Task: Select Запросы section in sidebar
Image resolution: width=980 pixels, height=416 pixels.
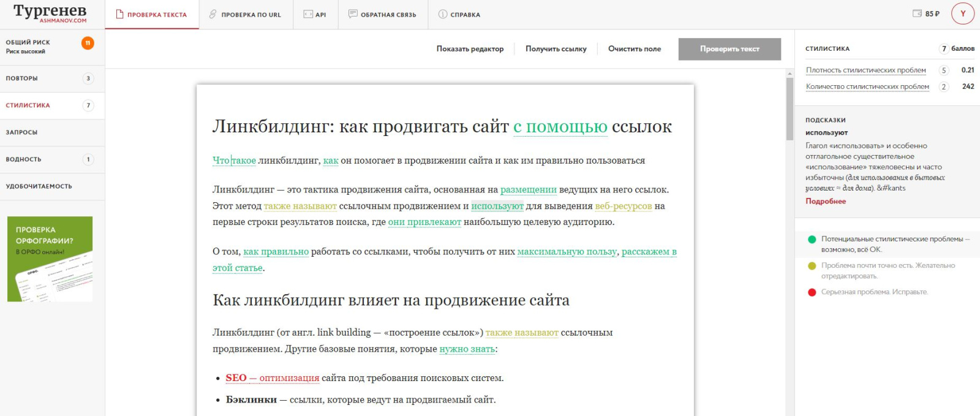Action: click(x=52, y=132)
